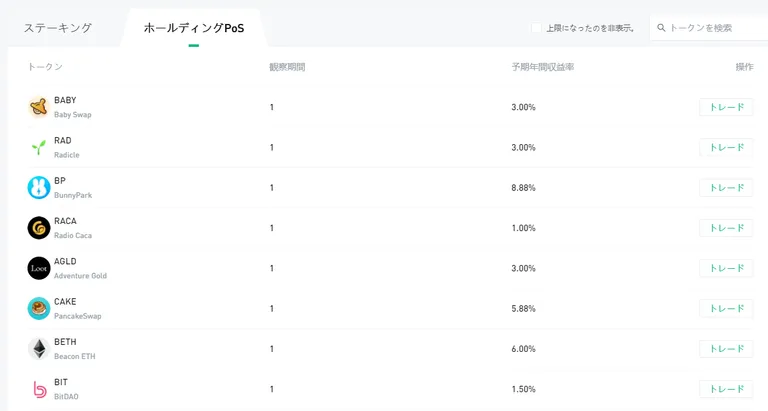Click the BitDAO pink logo icon
The height and width of the screenshot is (411, 768).
[x=40, y=389]
